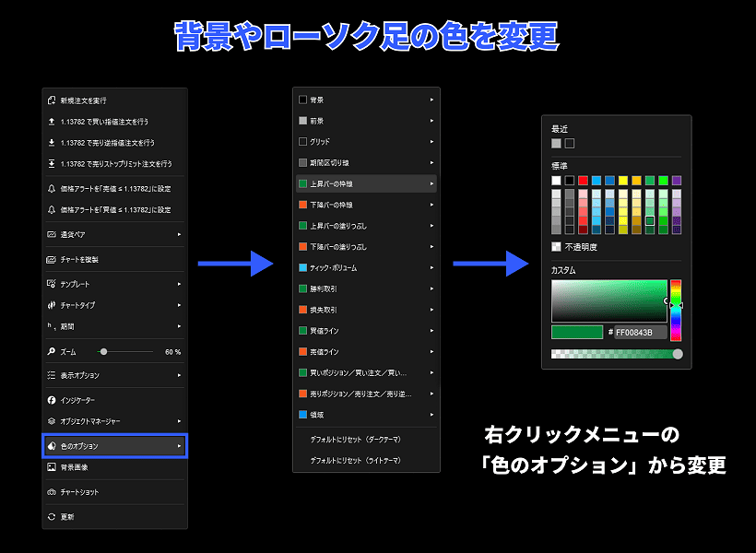Click the 期間 timeframe icon
The width and height of the screenshot is (756, 553).
click(x=51, y=326)
